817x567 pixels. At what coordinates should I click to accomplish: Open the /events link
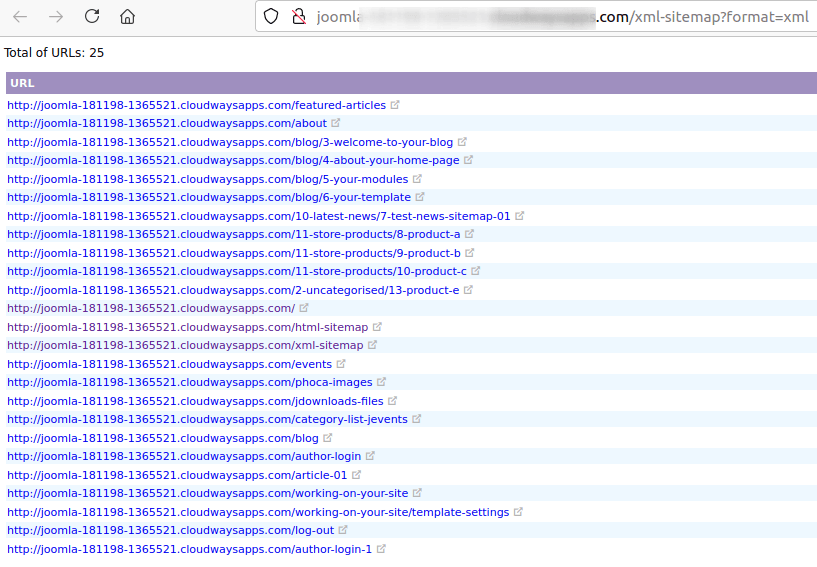(169, 364)
